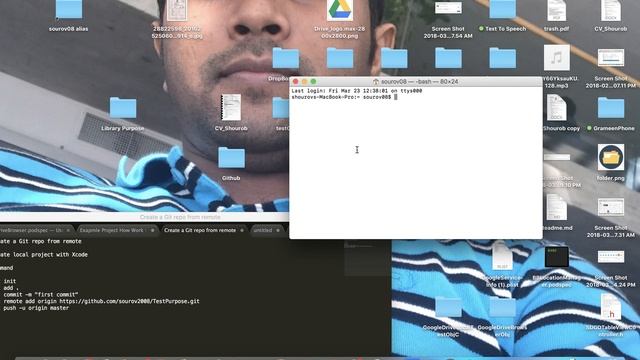This screenshot has height=360, width=640.
Task: Select the readme.md file icon
Action: (x=556, y=207)
